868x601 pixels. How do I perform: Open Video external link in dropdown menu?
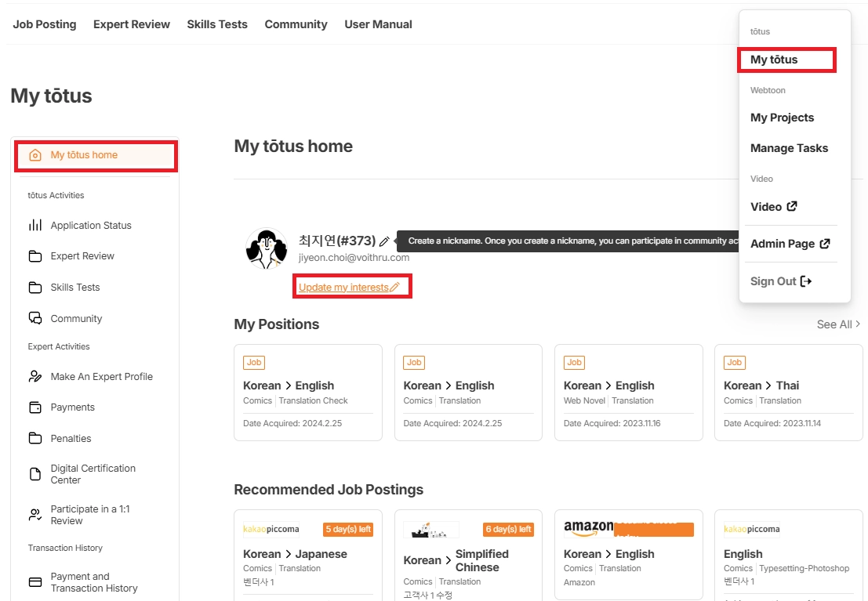773,207
